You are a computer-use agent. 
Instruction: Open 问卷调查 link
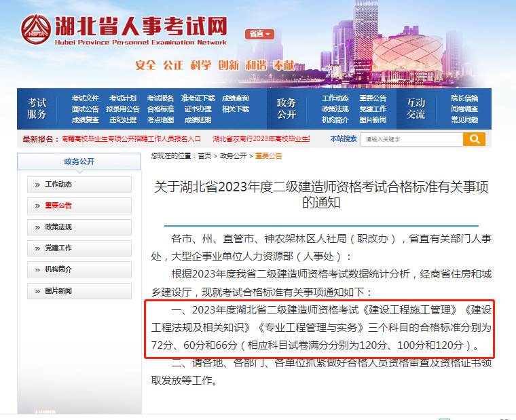pyautogui.click(x=464, y=109)
